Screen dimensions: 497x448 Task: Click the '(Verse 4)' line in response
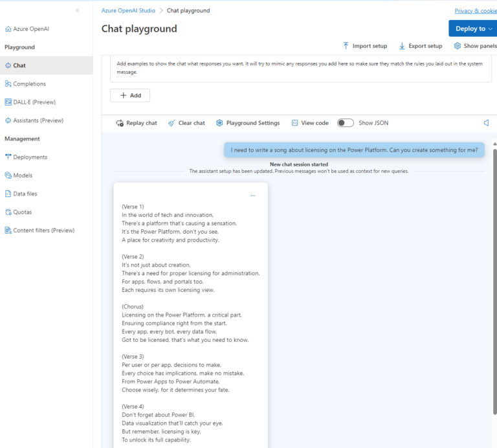pyautogui.click(x=133, y=407)
